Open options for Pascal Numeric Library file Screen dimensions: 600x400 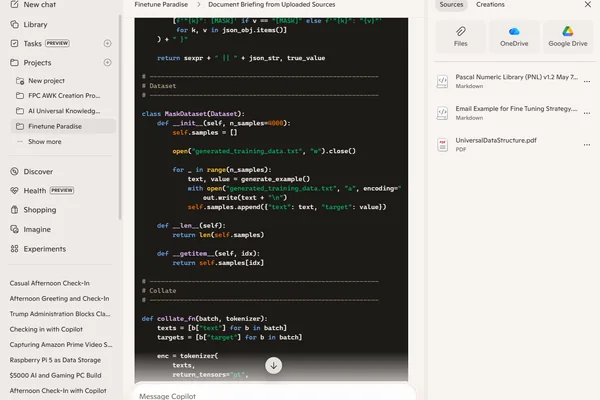point(587,82)
